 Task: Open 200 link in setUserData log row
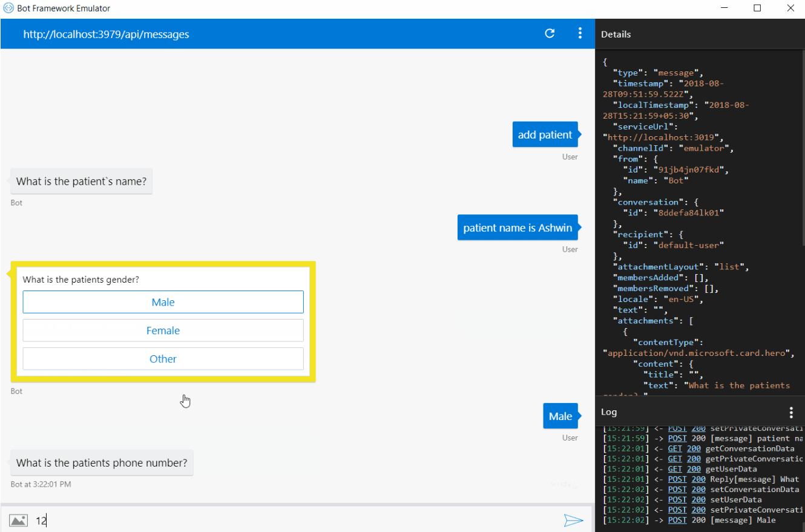(698, 499)
